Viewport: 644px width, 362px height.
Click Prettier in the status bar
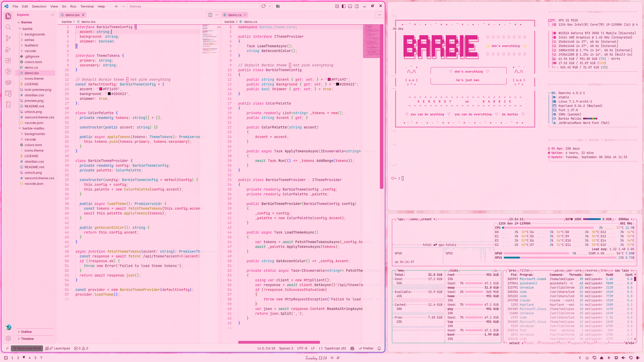[x=366, y=348]
